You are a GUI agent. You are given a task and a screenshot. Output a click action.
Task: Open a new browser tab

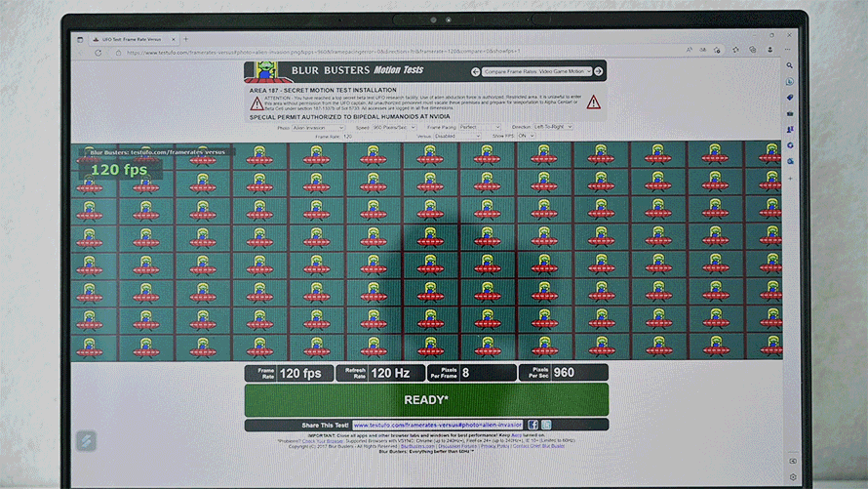(186, 39)
